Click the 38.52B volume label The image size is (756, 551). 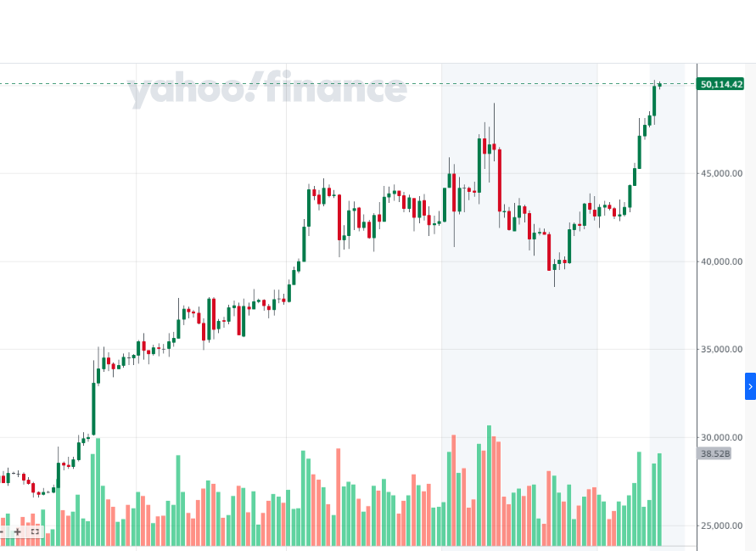714,454
